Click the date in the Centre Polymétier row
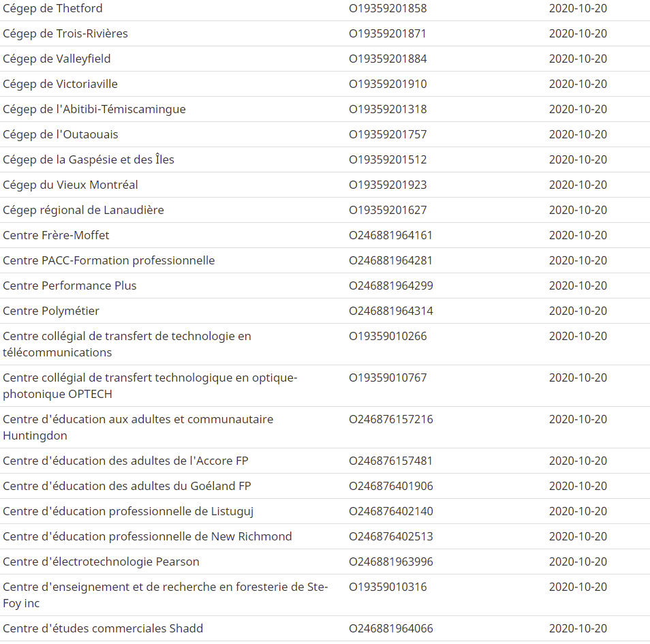 coord(578,311)
